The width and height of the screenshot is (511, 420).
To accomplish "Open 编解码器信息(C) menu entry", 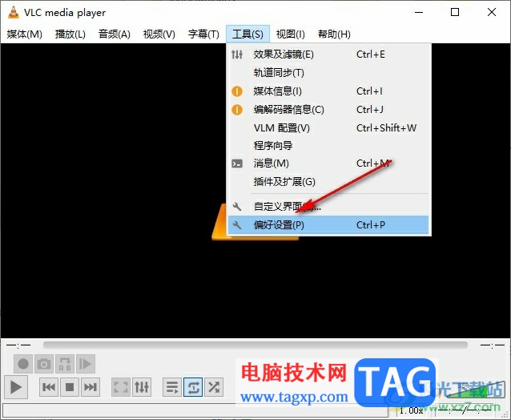I will [x=328, y=110].
